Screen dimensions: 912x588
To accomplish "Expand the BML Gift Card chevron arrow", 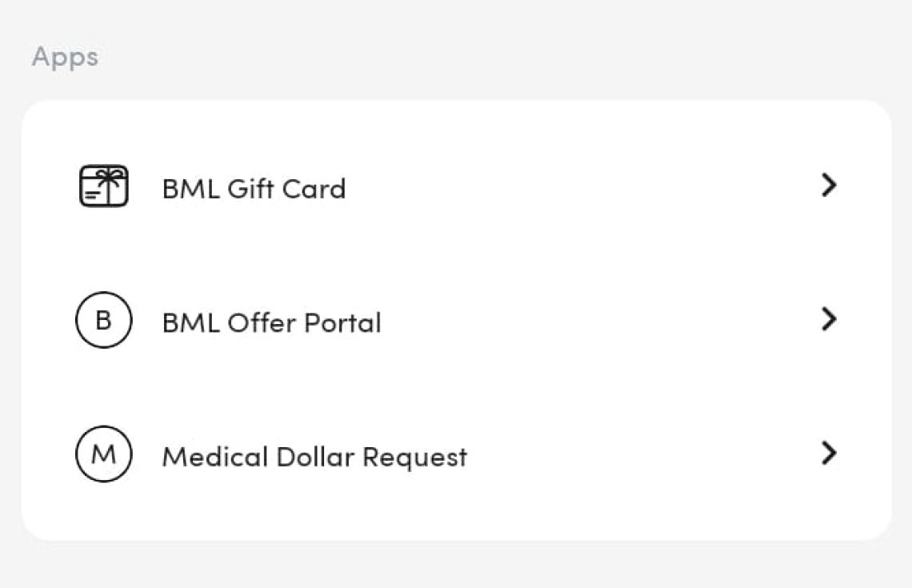I will 829,186.
